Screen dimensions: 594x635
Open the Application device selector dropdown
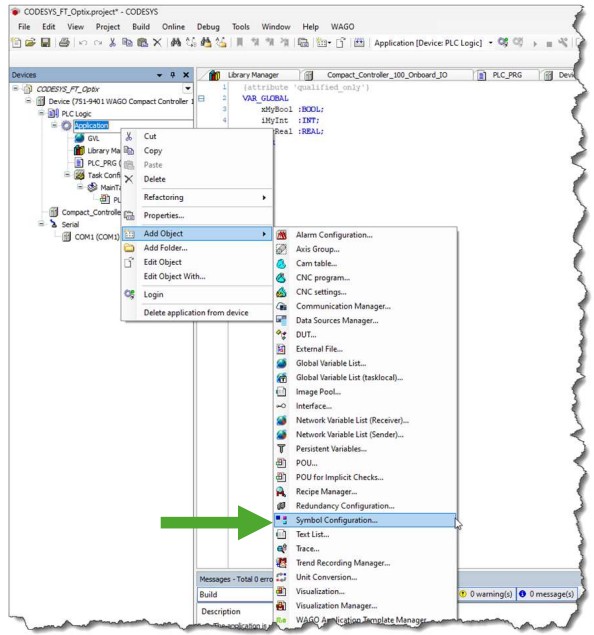point(490,43)
